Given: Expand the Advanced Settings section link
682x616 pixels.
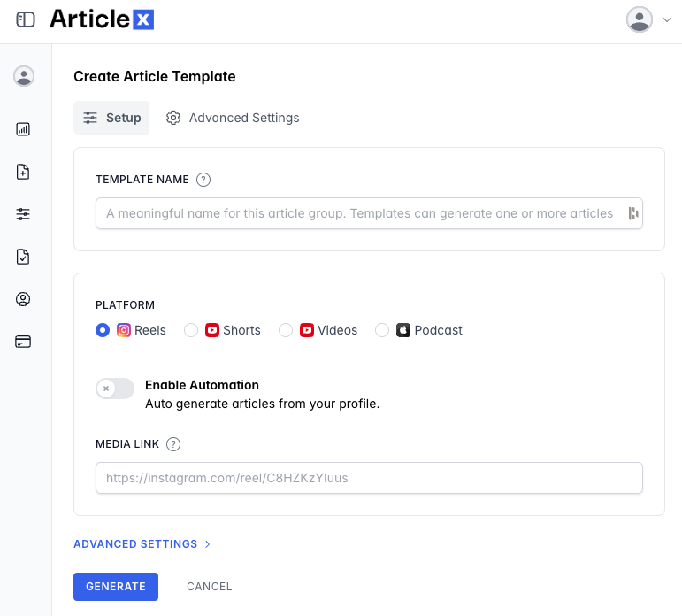Looking at the screenshot, I should click(142, 544).
